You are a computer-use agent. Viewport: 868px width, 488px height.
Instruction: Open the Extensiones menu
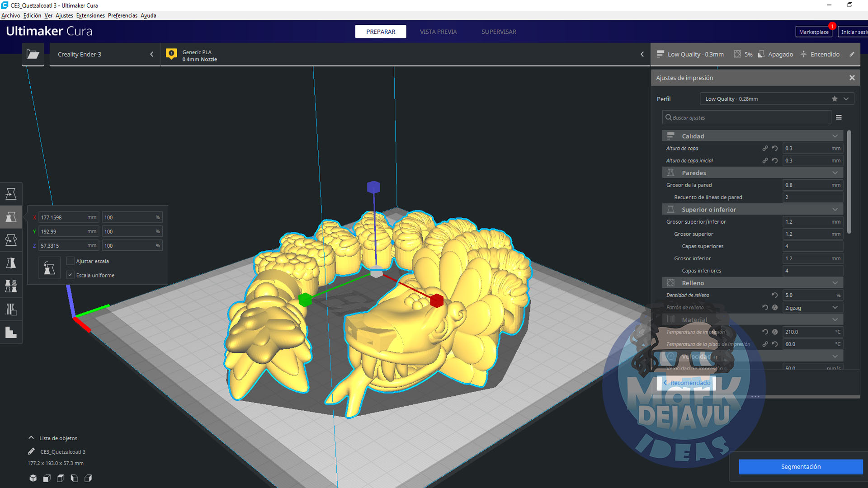[x=90, y=15]
